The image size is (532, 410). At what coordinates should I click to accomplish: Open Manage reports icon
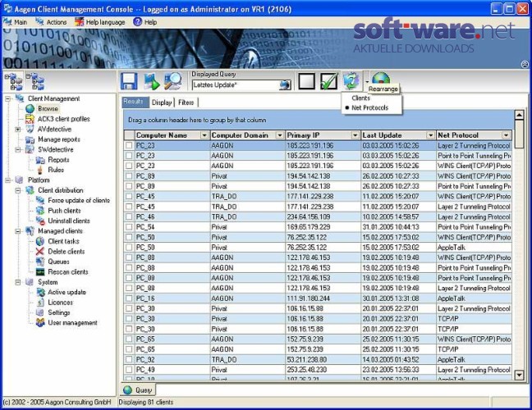(x=30, y=139)
